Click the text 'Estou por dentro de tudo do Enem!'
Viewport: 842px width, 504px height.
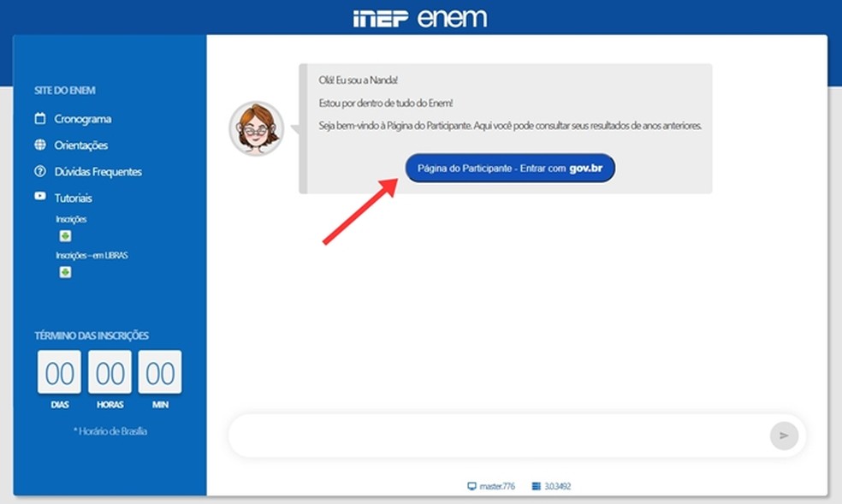(386, 103)
